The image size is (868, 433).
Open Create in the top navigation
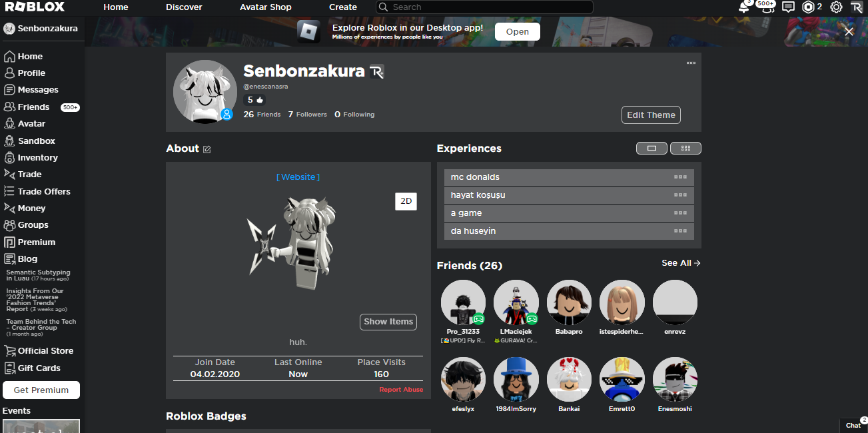coord(343,7)
